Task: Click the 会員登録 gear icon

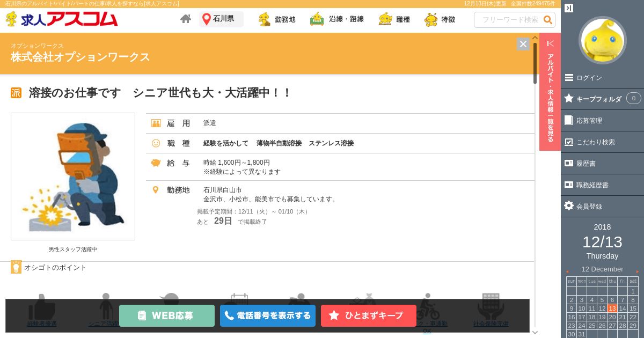Action: click(x=569, y=205)
